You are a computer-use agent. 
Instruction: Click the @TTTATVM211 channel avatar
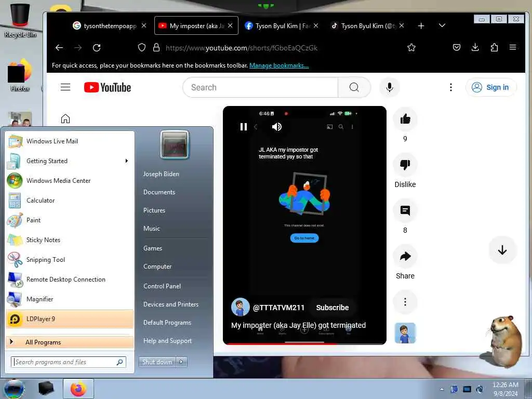click(240, 307)
